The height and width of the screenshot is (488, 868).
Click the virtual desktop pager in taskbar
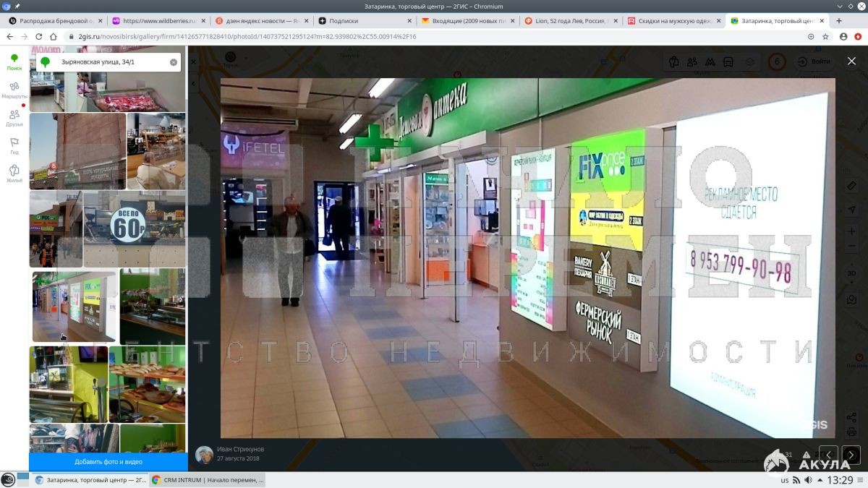[23, 480]
